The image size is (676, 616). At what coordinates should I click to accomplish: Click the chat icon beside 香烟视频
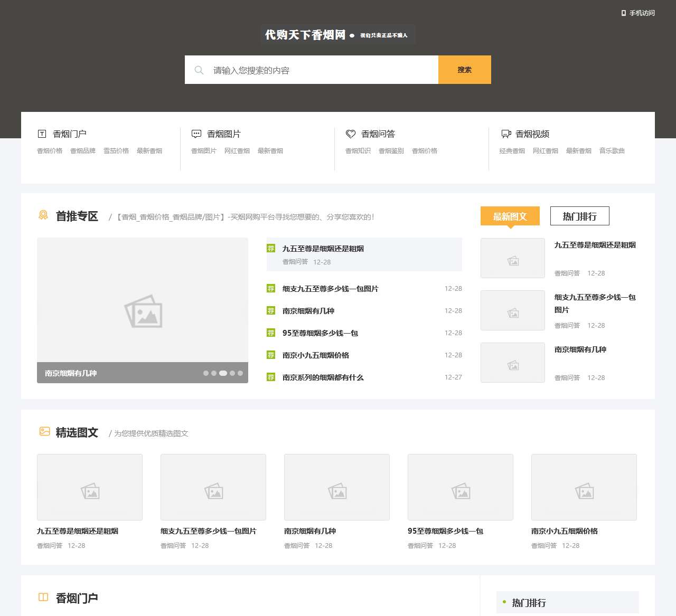[x=506, y=134]
